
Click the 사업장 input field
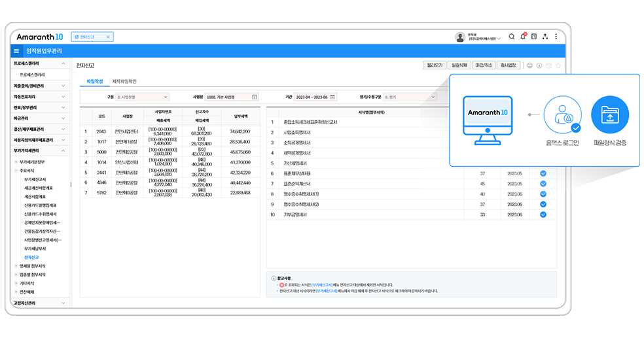coord(232,97)
